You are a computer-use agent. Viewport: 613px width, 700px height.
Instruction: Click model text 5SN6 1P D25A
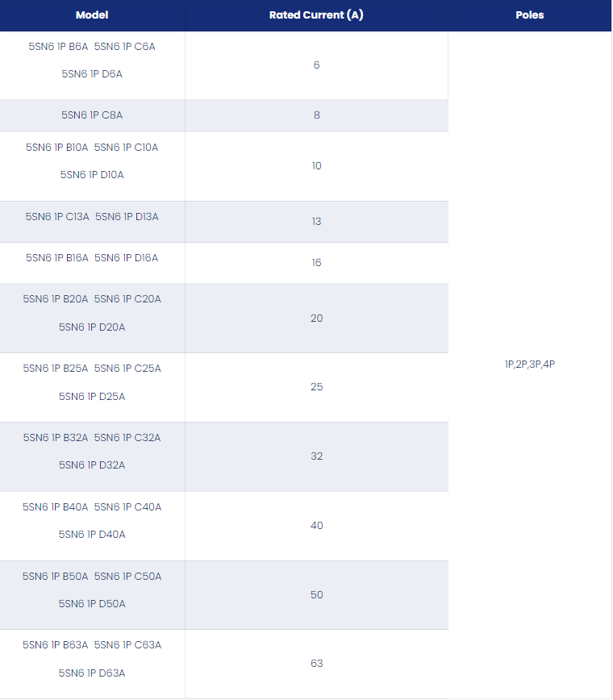92,397
